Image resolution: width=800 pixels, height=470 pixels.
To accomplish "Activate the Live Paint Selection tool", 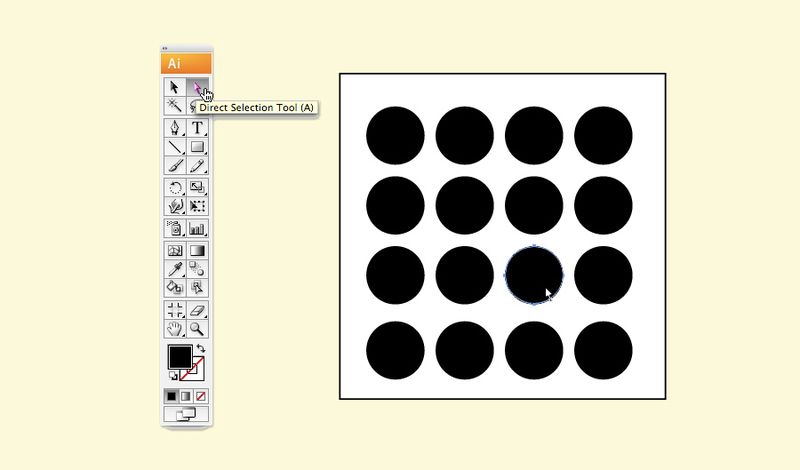I will pos(197,287).
